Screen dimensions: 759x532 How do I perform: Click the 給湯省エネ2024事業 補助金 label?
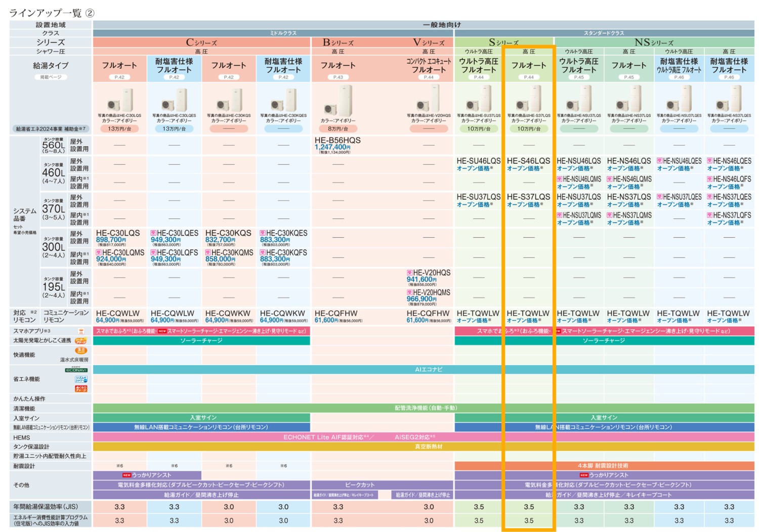pos(51,129)
